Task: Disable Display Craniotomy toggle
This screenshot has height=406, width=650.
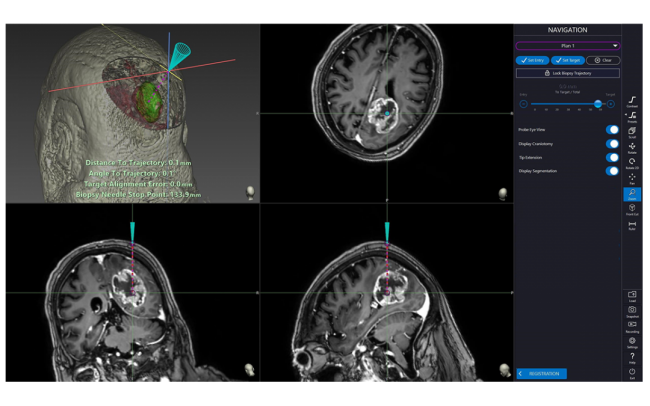Action: [x=611, y=143]
